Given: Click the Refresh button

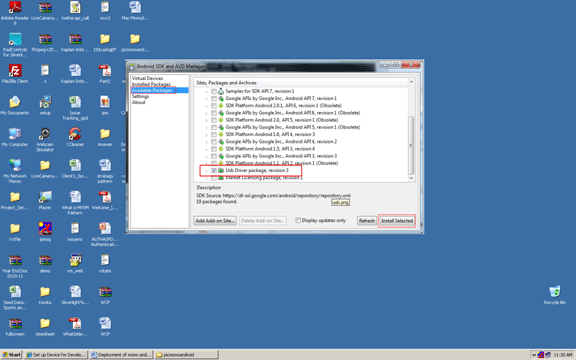Looking at the screenshot, I should pos(367,220).
